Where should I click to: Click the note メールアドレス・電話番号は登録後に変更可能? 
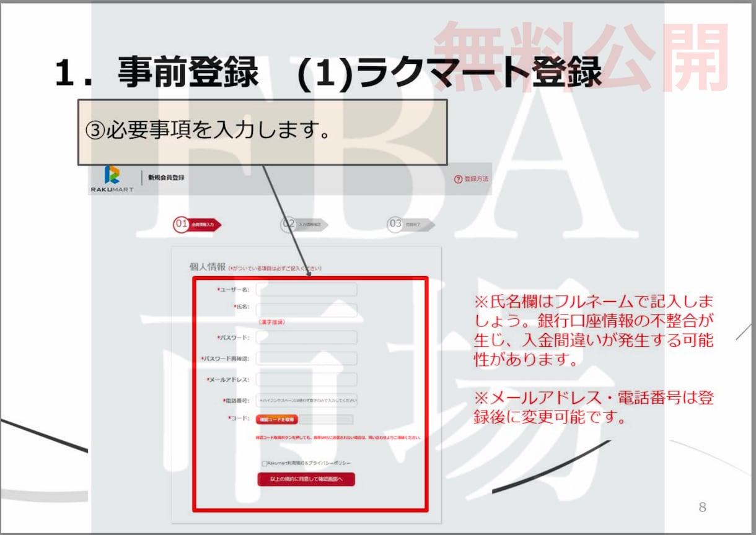tap(594, 407)
